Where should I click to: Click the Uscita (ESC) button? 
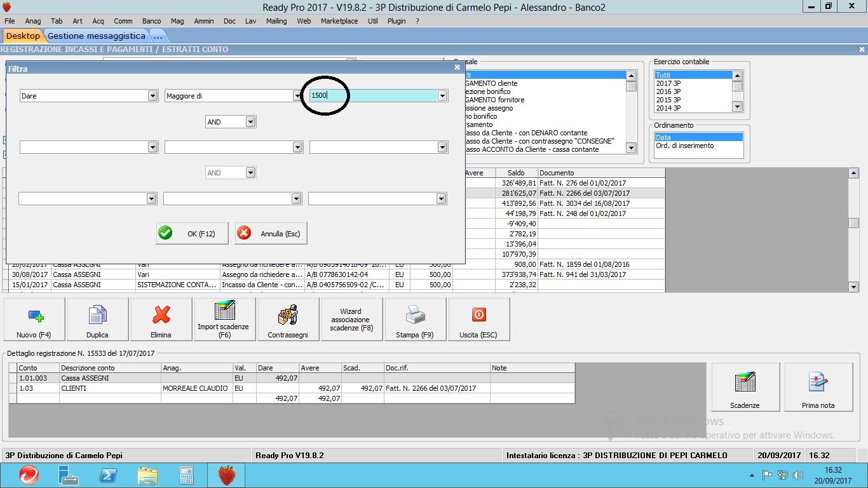479,320
